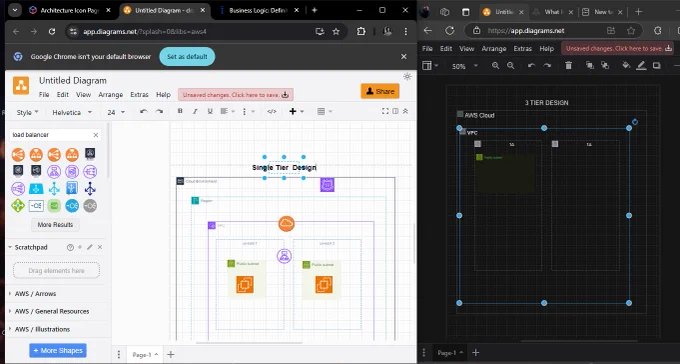
Task: Toggle the format panel in light editor
Action: pyautogui.click(x=395, y=111)
